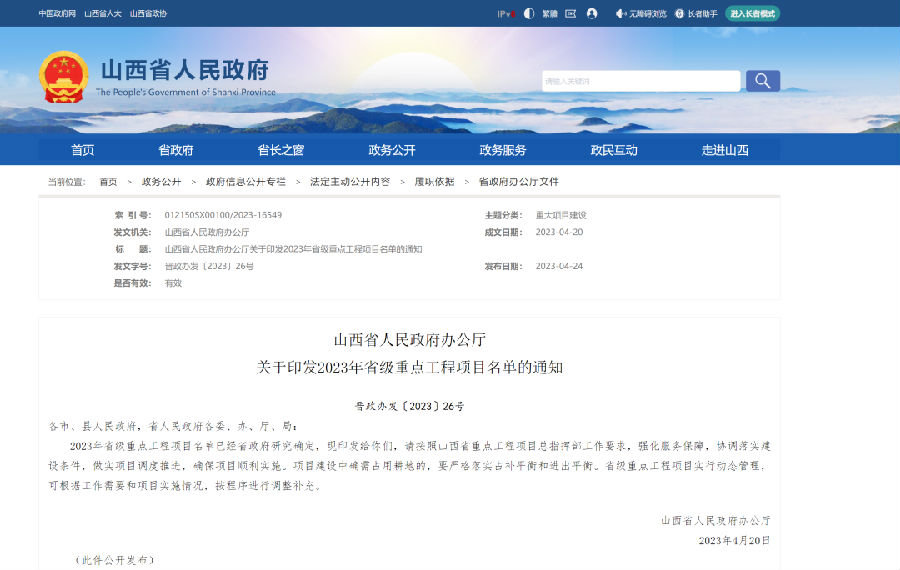
Task: Click the publish date 2023-04-24
Action: pos(559,266)
